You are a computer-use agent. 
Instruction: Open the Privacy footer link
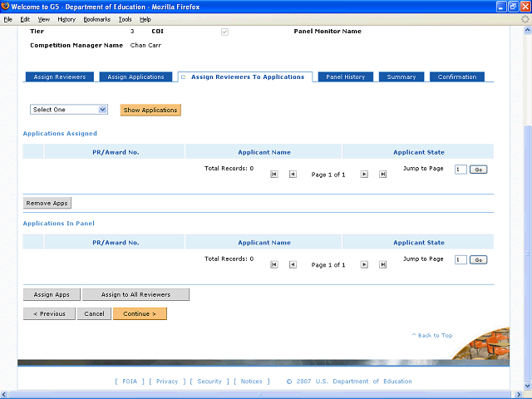tap(167, 382)
